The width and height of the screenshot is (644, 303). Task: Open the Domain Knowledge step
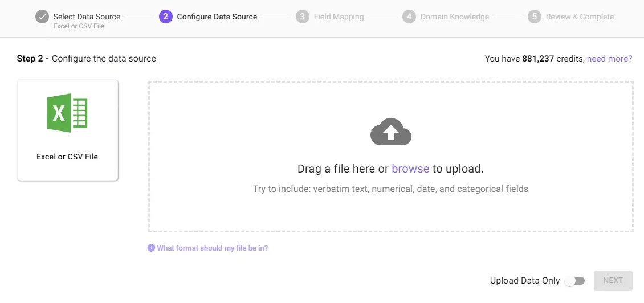(455, 17)
